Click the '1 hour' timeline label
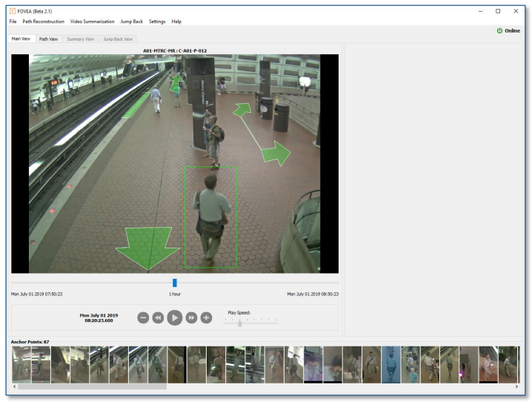Viewport: 532px width, 402px height. point(175,294)
